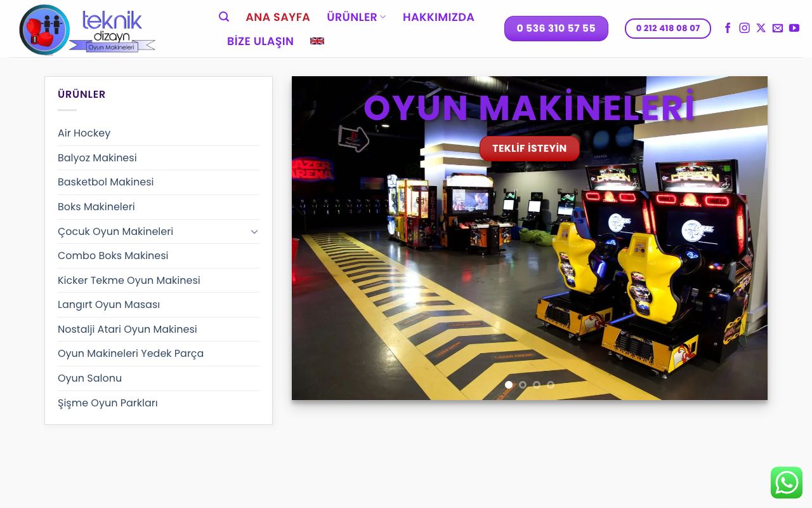Switch to English via UK flag
The width and height of the screenshot is (812, 508).
click(317, 41)
